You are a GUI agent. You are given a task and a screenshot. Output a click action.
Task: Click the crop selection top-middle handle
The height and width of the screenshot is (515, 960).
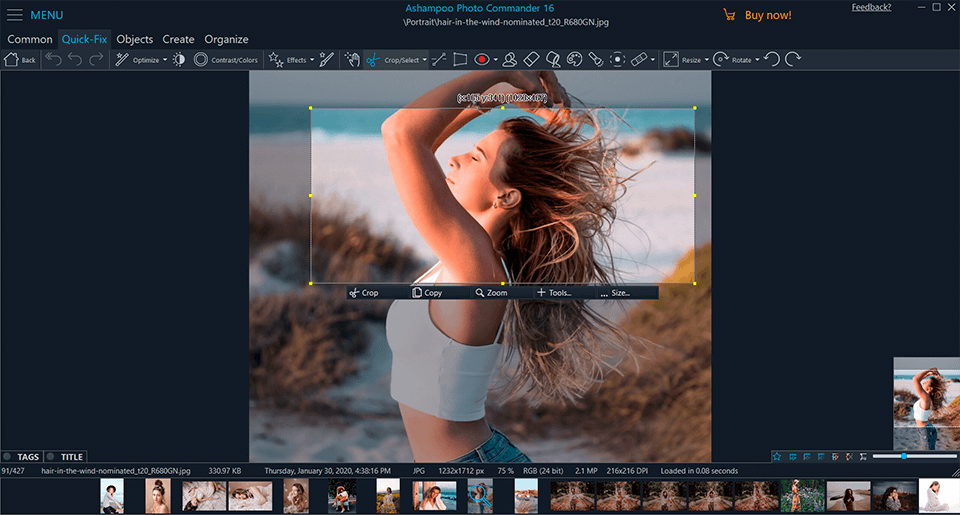(x=503, y=108)
